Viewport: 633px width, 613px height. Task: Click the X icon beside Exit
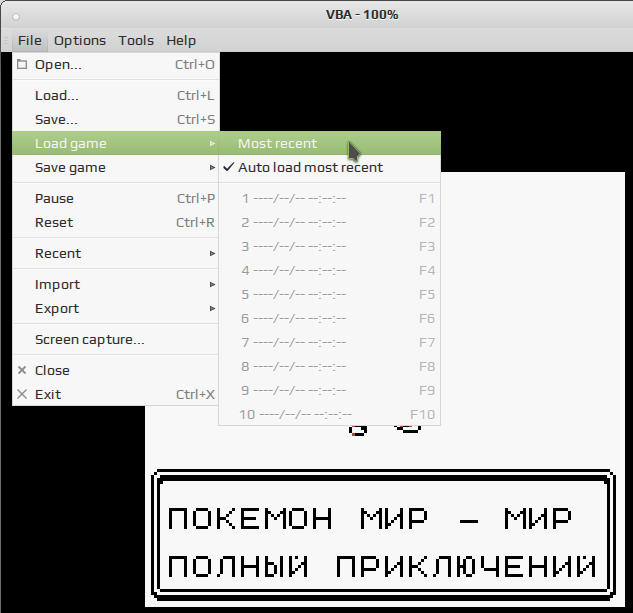pos(22,394)
